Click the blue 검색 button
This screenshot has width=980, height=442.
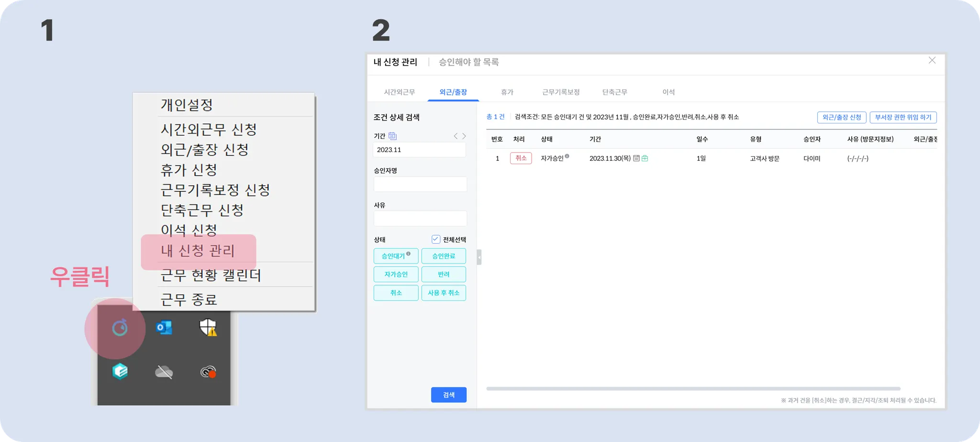[x=448, y=395]
